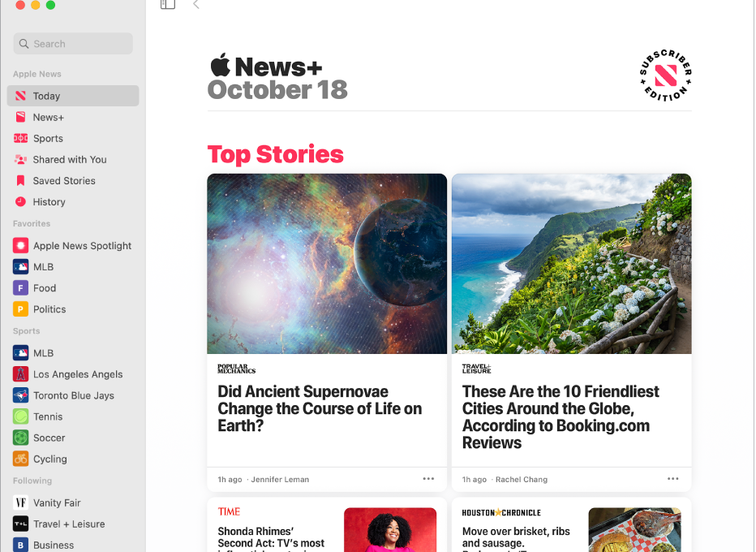Go back using the chevron arrow
The height and width of the screenshot is (552, 756).
195,4
